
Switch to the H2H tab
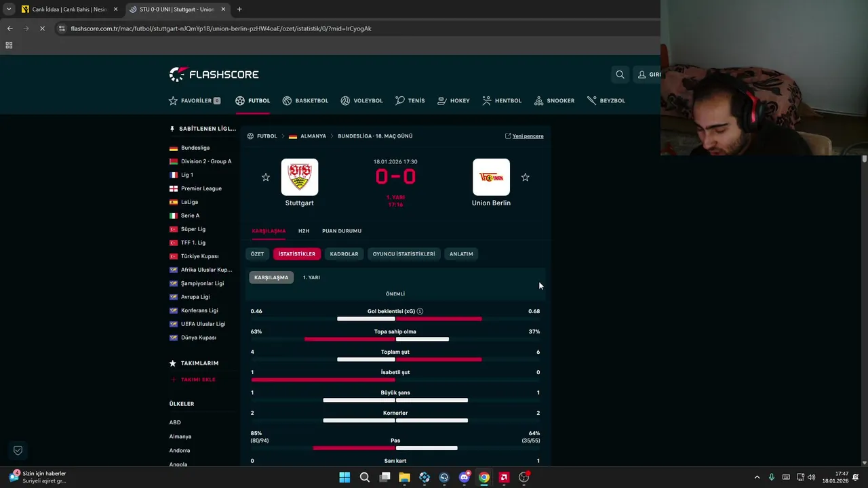304,231
